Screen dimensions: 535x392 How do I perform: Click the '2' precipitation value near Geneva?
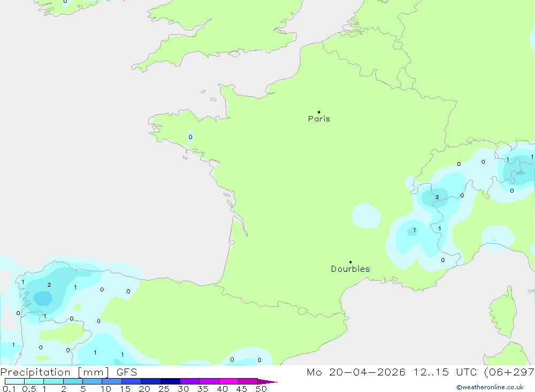pos(437,197)
